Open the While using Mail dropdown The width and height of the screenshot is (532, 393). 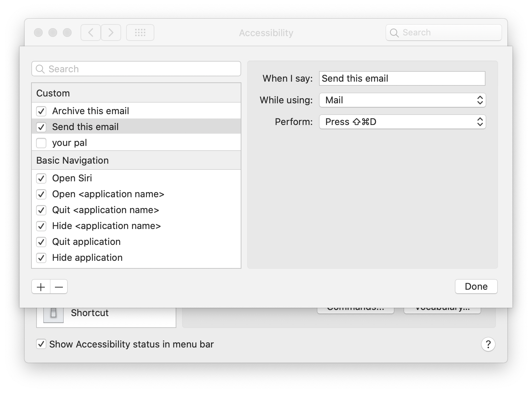click(402, 100)
